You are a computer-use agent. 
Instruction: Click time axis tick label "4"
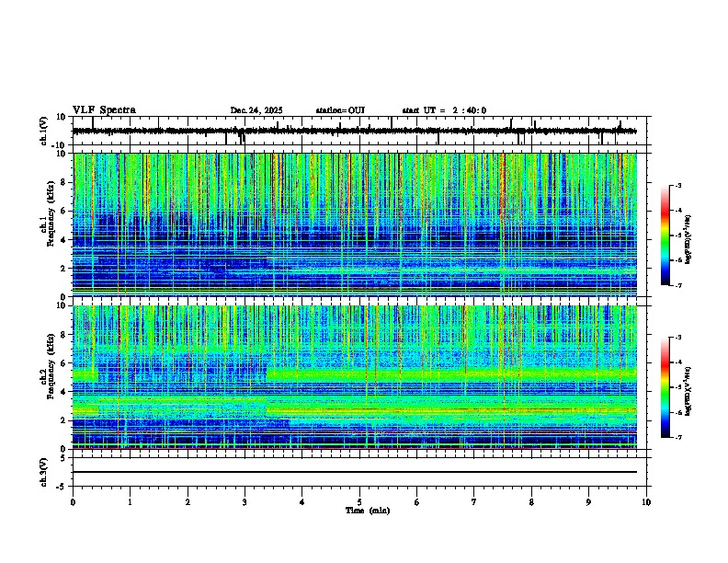click(x=302, y=502)
